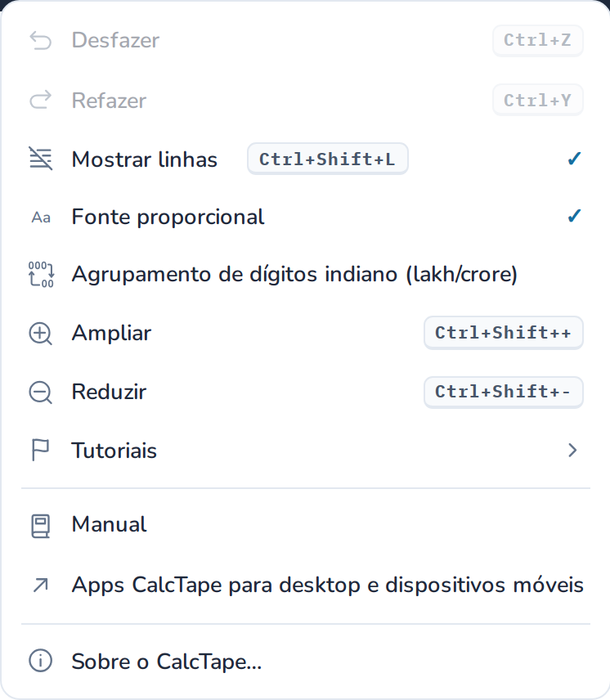610x700 pixels.
Task: Click the Ctrl+Shift+- shortcut badge
Action: pyautogui.click(x=504, y=392)
